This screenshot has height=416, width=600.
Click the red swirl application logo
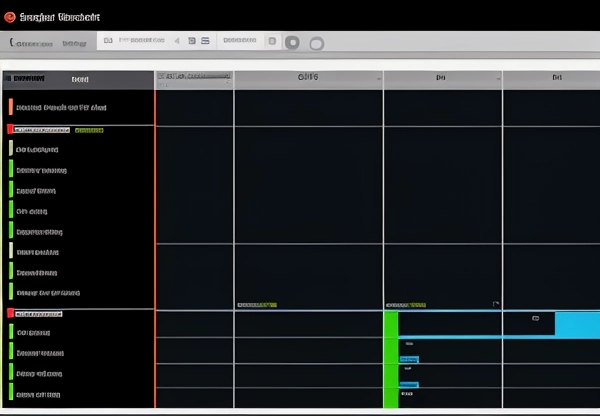[x=10, y=17]
